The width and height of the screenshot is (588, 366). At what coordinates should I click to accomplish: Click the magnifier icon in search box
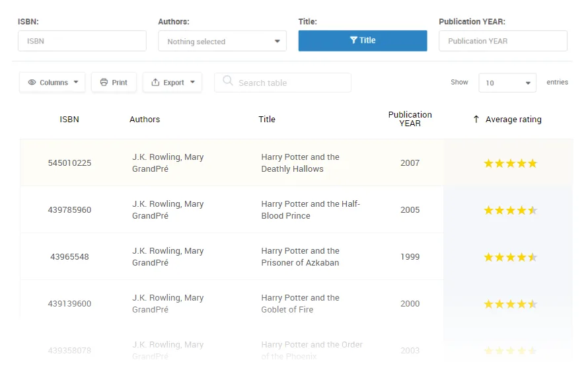[228, 81]
